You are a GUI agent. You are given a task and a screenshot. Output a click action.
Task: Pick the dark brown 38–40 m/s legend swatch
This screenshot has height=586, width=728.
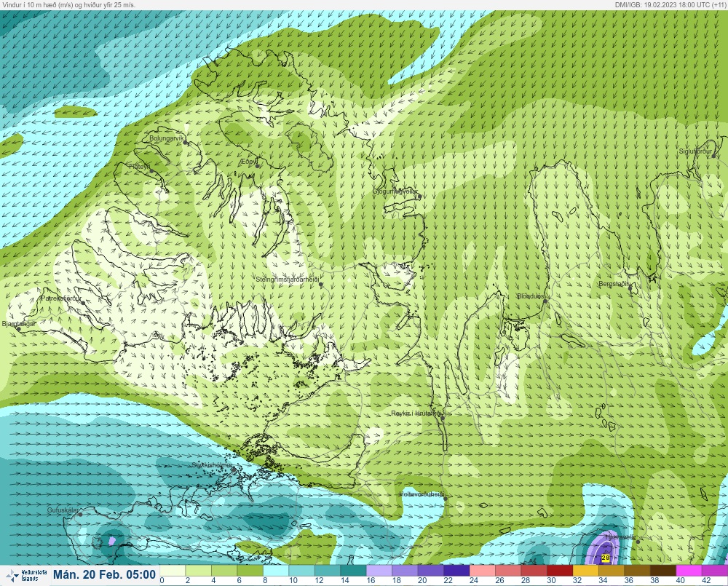[x=663, y=570]
